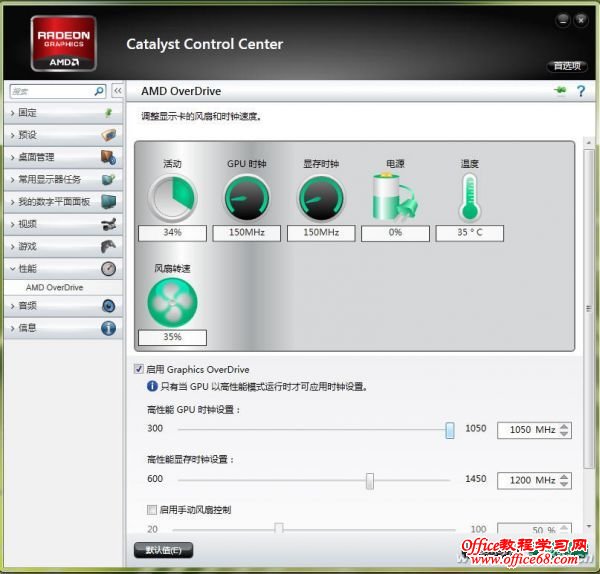
Task: Increase the 1050 MHz GPU clock stepper
Action: [564, 426]
